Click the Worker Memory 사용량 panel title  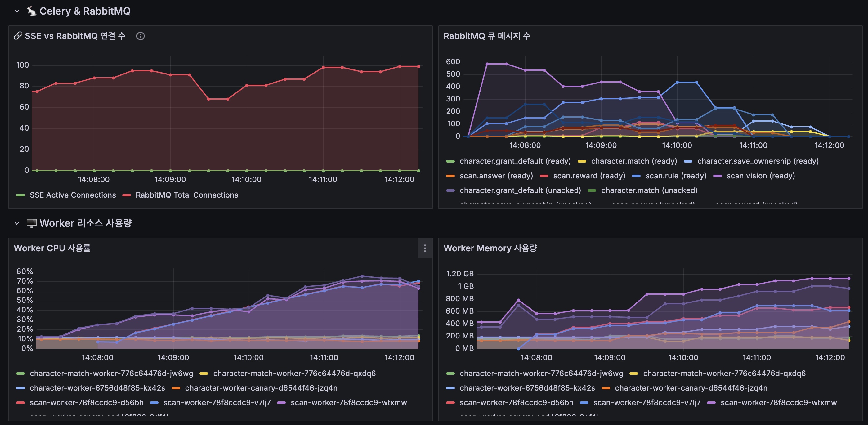pos(490,248)
